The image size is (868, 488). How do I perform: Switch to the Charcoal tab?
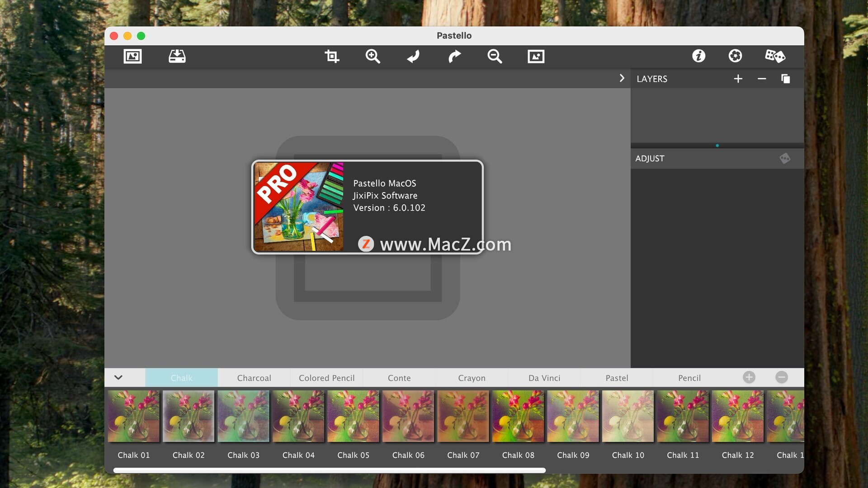(x=254, y=378)
